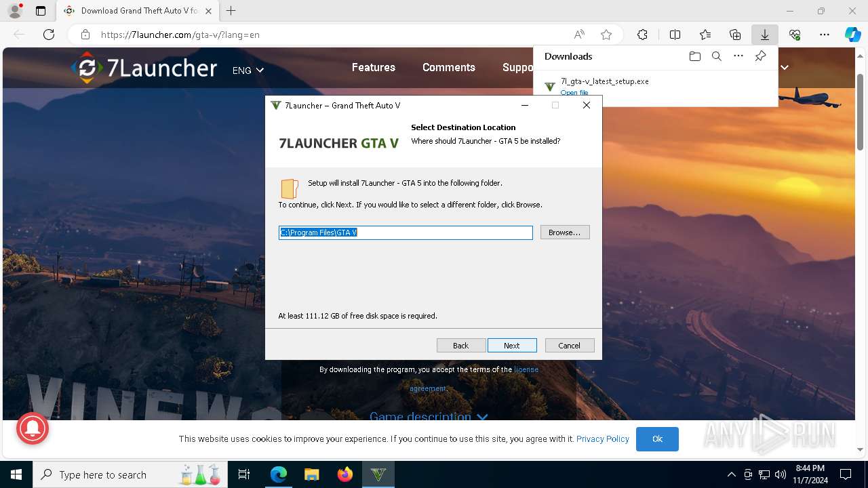The image size is (868, 488).
Task: Open the Privacy Policy link
Action: tap(603, 439)
